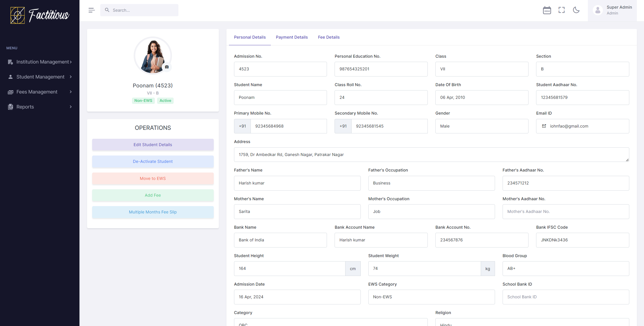Expand the Reports menu

[40, 107]
